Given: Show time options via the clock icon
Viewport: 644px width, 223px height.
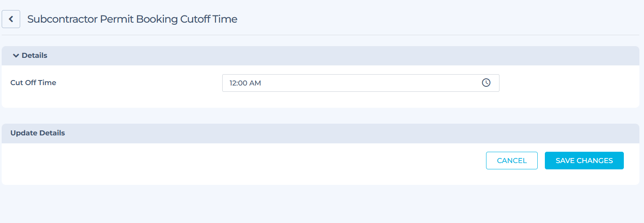Looking at the screenshot, I should coord(486,83).
